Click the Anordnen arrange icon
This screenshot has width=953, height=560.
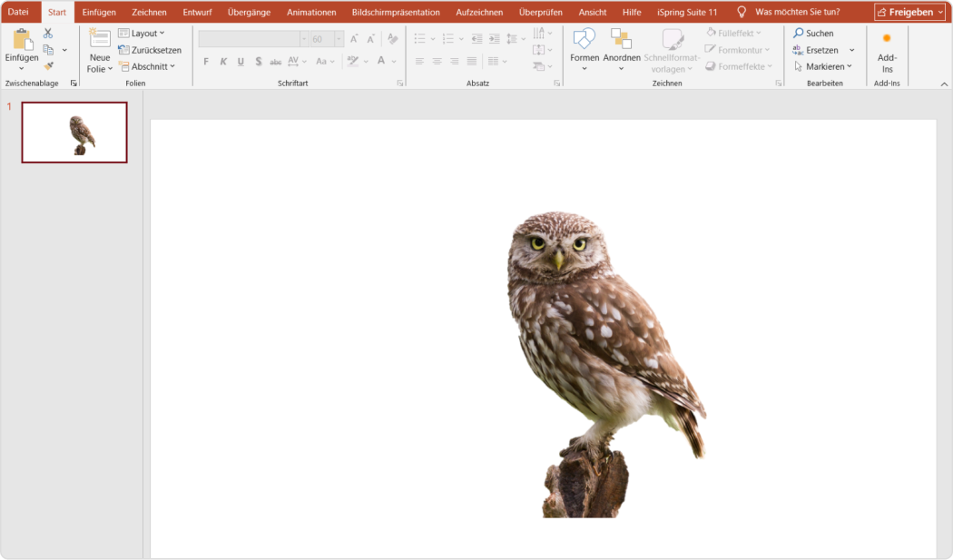621,42
